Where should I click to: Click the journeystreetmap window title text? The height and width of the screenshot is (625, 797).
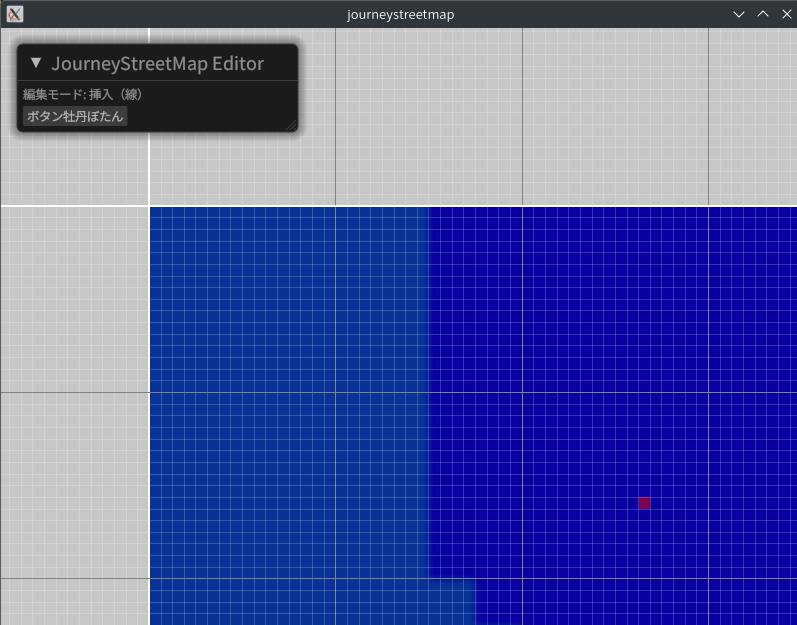400,14
